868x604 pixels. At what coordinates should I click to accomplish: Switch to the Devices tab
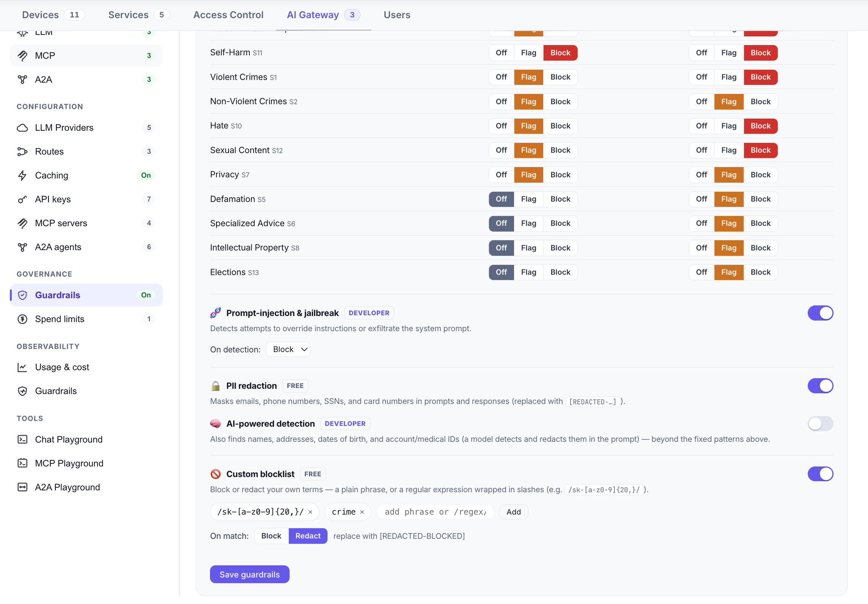click(53, 15)
